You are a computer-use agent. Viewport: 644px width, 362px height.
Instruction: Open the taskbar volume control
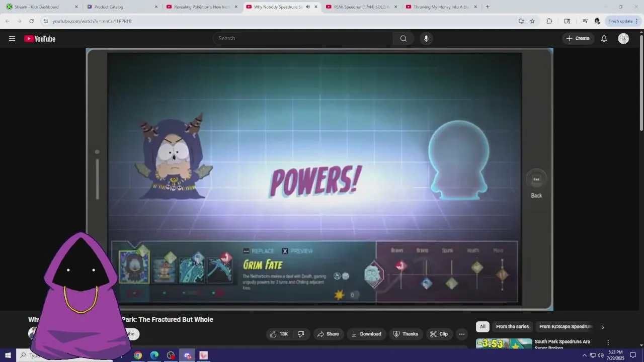point(600,355)
